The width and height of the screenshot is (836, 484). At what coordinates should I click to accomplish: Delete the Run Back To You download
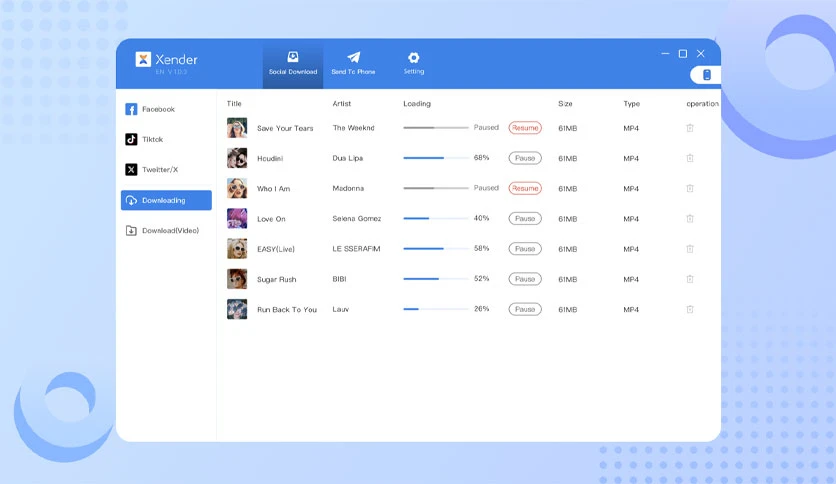(x=689, y=309)
